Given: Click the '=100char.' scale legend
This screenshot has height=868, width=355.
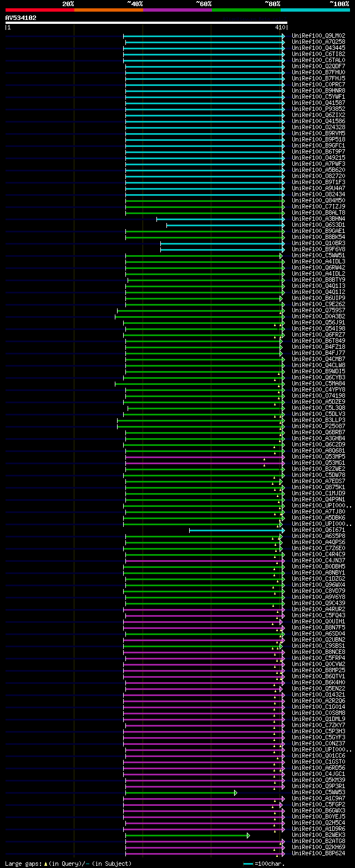Looking at the screenshot, I should coord(270,863).
